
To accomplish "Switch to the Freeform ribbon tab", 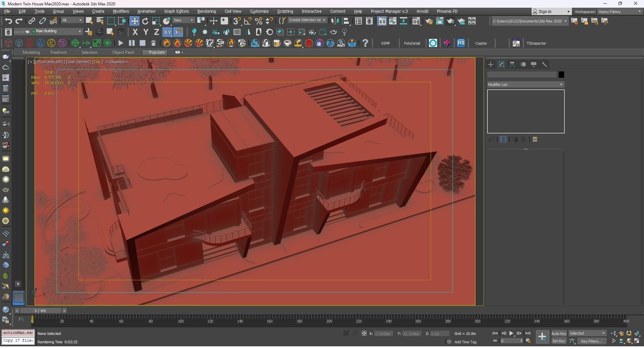I will [58, 52].
